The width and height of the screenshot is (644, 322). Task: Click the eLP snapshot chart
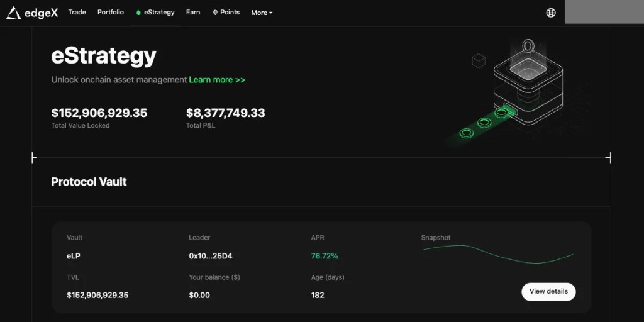[x=498, y=254]
